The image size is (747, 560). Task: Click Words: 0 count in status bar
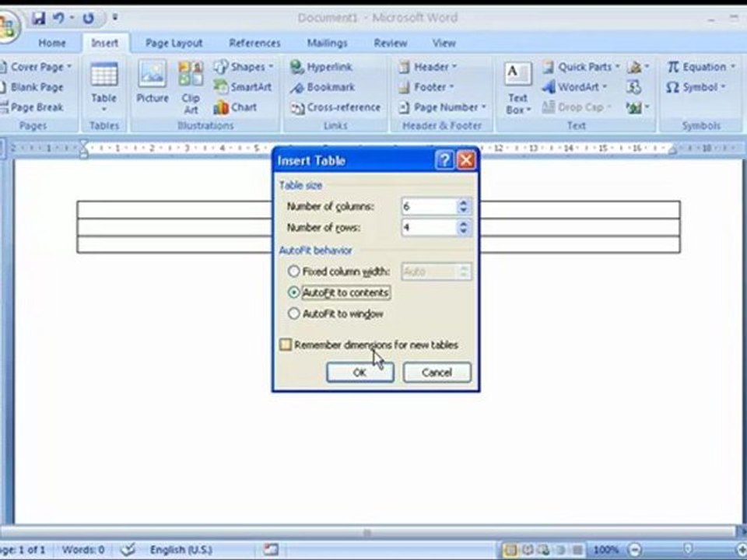83,550
